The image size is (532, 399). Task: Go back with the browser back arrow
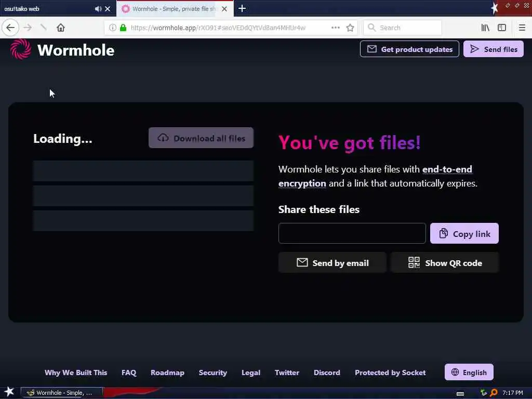point(10,28)
